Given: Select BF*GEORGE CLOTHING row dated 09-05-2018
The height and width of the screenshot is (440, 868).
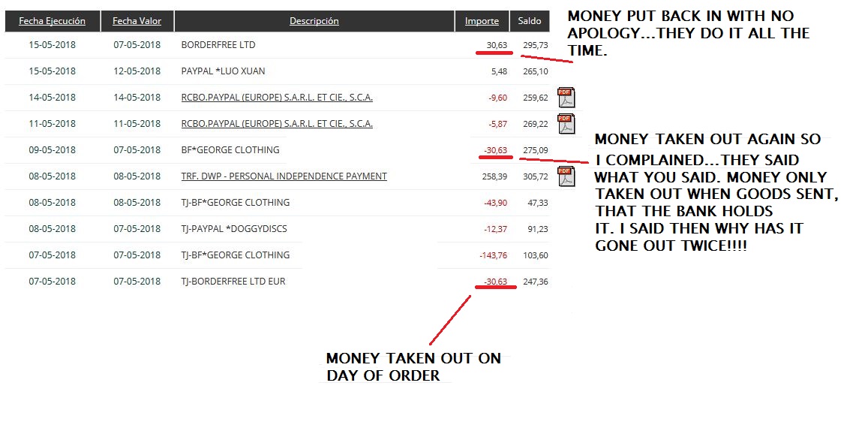Looking at the screenshot, I should [x=230, y=150].
